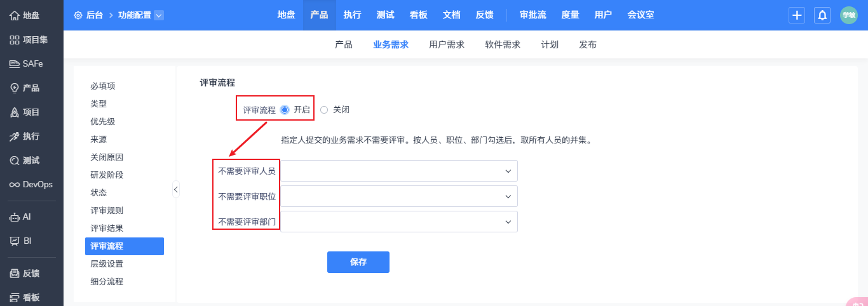Viewport: 868px width, 306px height.
Task: Click the 保存 button
Action: click(x=358, y=262)
